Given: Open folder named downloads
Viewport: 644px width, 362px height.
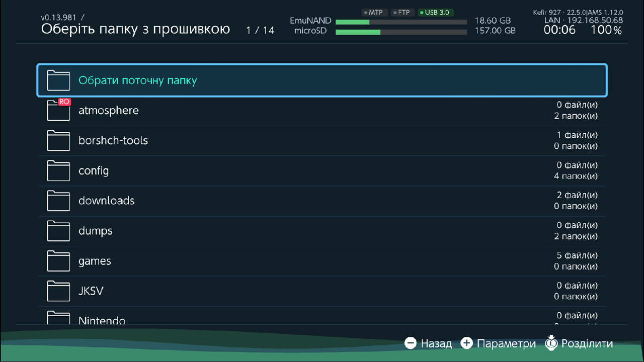Looking at the screenshot, I should point(322,201).
